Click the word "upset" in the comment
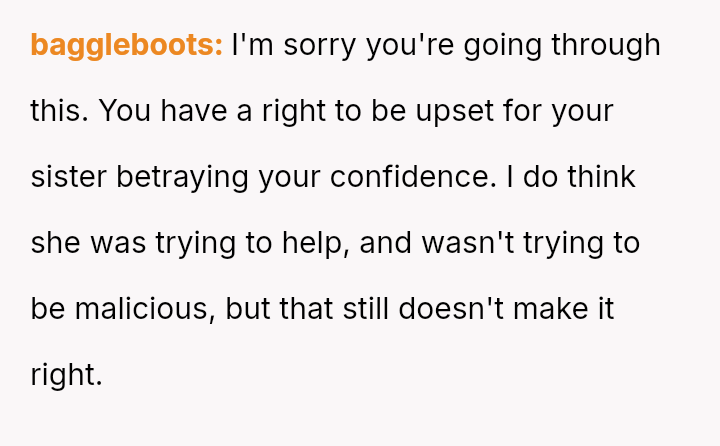Image resolution: width=720 pixels, height=446 pixels. tap(452, 111)
